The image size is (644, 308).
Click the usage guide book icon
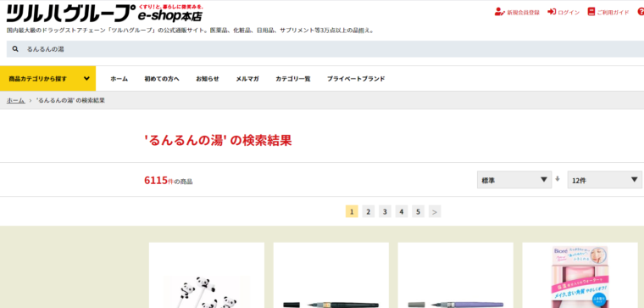click(x=591, y=12)
